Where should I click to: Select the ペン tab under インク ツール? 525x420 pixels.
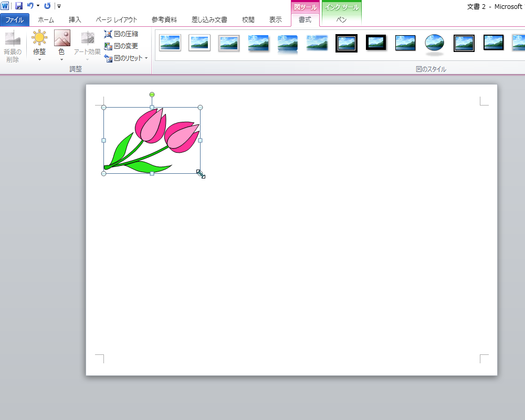pyautogui.click(x=341, y=20)
